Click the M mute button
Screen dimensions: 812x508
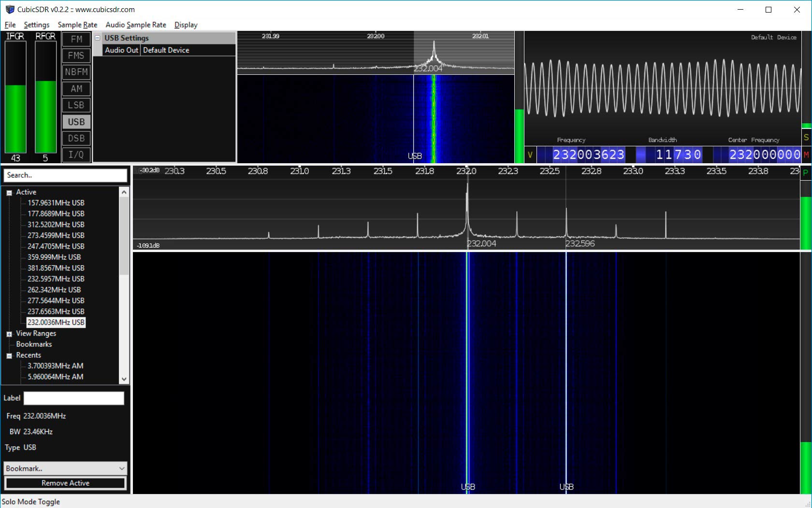806,155
